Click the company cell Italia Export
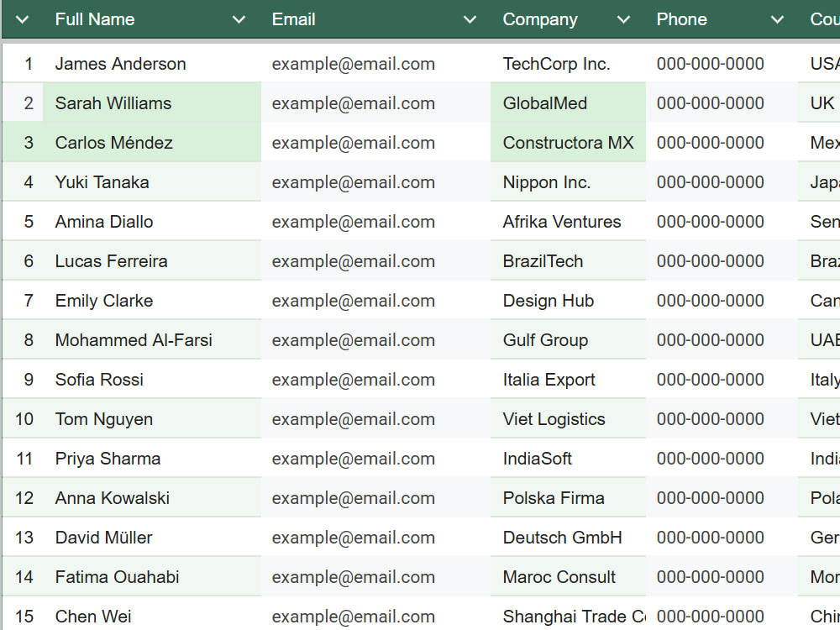This screenshot has width=840, height=630. 569,380
